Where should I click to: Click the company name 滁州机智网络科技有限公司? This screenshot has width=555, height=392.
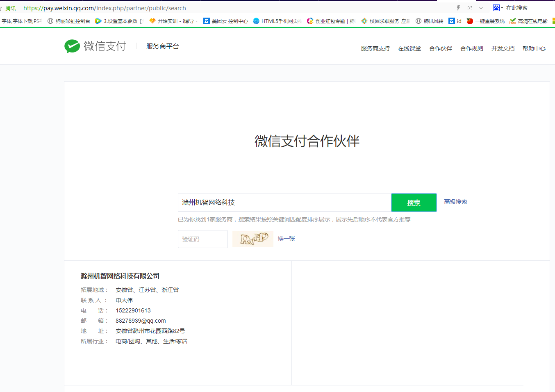point(120,276)
